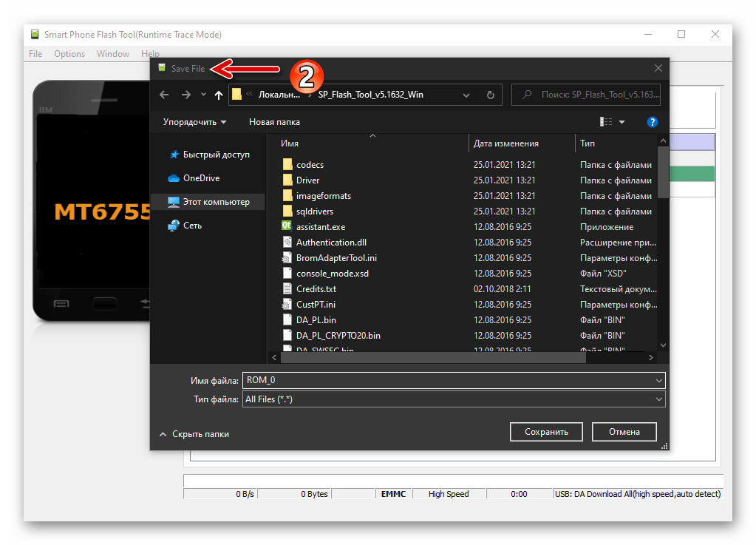Expand the address bar history dropdown
The width and height of the screenshot is (756, 545).
466,95
